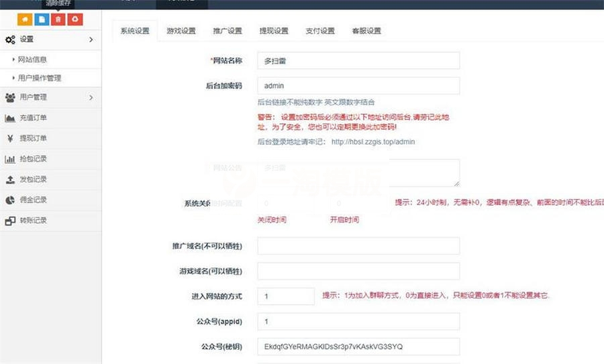Switch to the 游戏设置 tab

click(x=181, y=31)
